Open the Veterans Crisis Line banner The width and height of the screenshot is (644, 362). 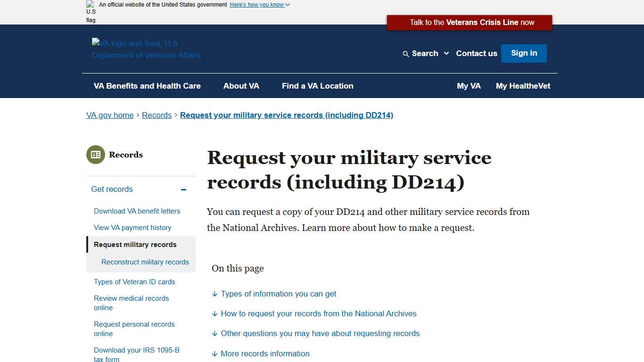tap(469, 22)
